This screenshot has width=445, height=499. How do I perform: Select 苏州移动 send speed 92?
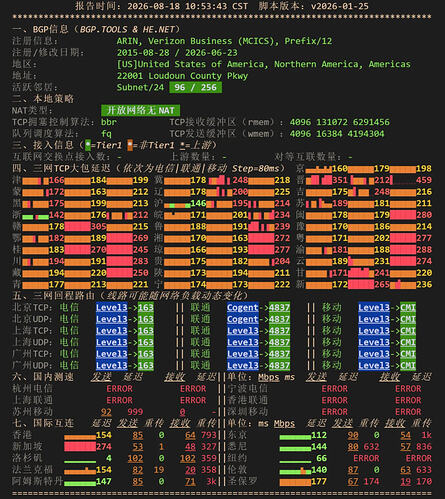[106, 412]
